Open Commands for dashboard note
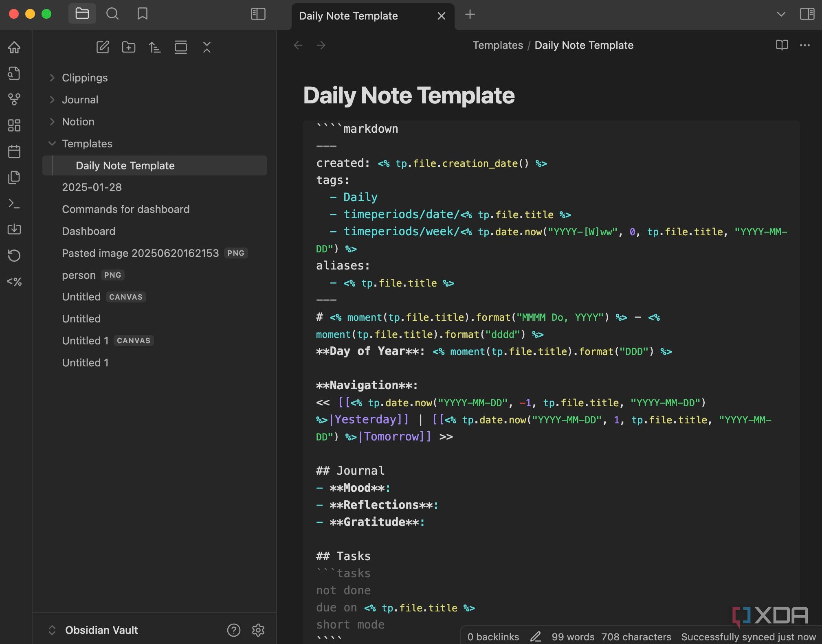822x644 pixels. click(155, 209)
